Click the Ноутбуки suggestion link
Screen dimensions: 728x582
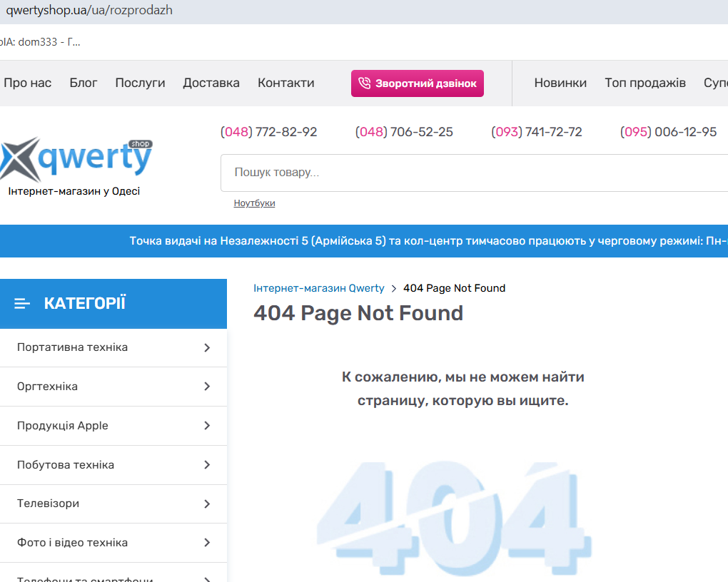(254, 203)
